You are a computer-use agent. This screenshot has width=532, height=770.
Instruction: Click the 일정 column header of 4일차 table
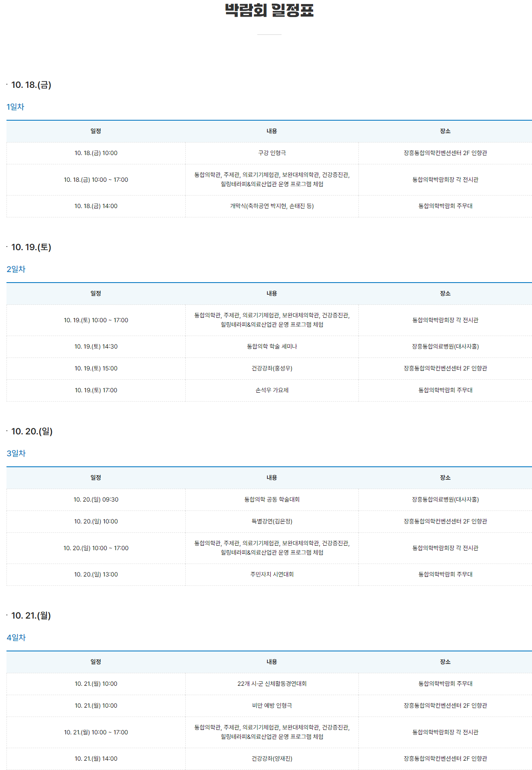coord(96,662)
